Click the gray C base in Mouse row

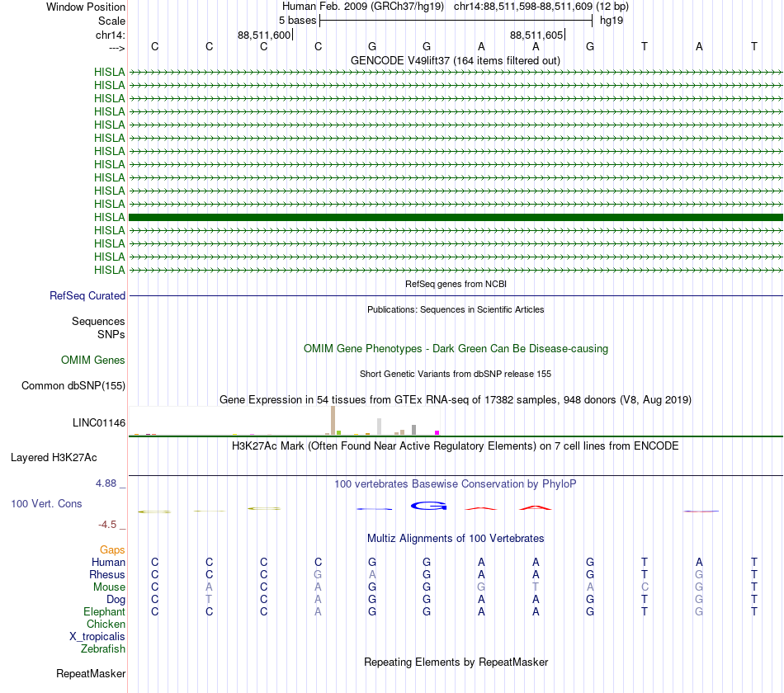(x=645, y=587)
